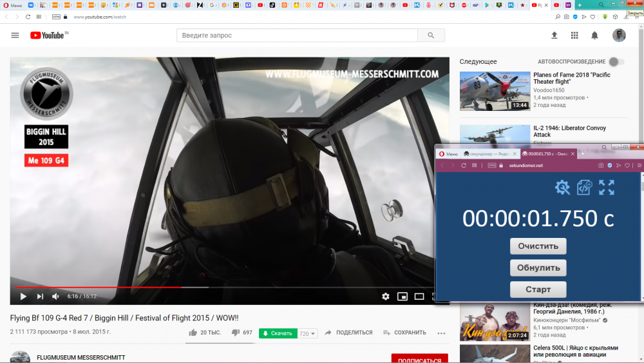Image resolution: width=644 pixels, height=363 pixels.
Task: Play the paused video
Action: point(23,297)
